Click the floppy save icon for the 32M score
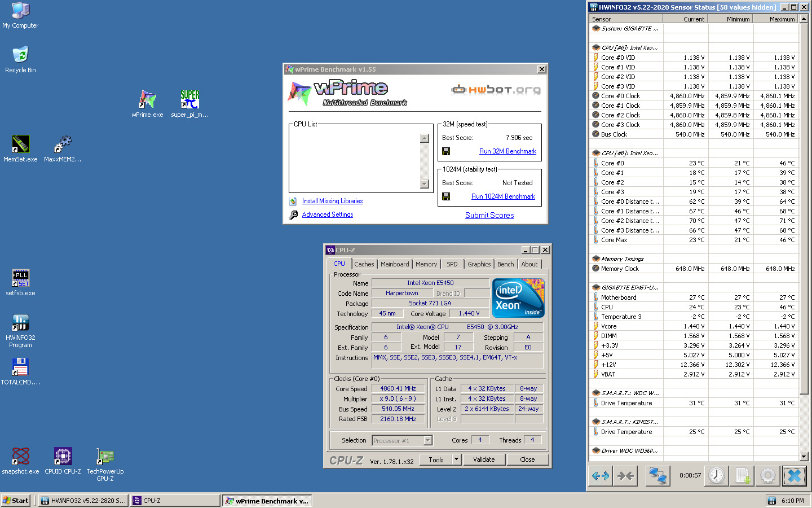This screenshot has height=508, width=812. tap(446, 151)
